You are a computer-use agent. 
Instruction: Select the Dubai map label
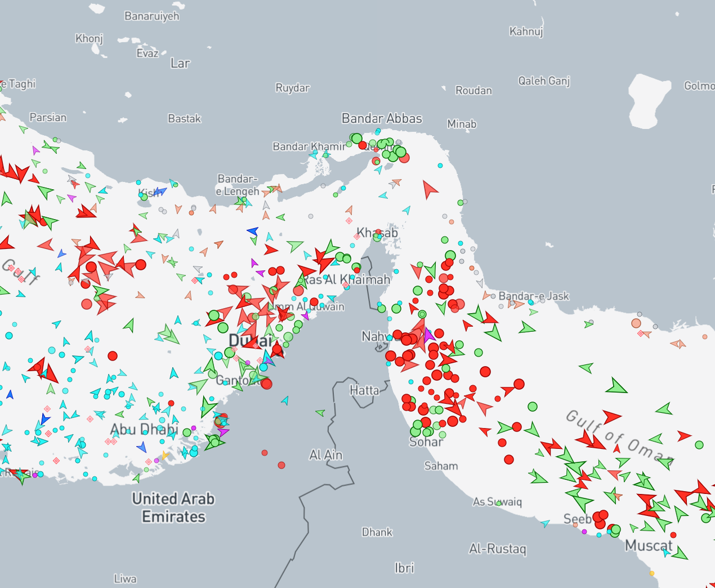point(251,341)
